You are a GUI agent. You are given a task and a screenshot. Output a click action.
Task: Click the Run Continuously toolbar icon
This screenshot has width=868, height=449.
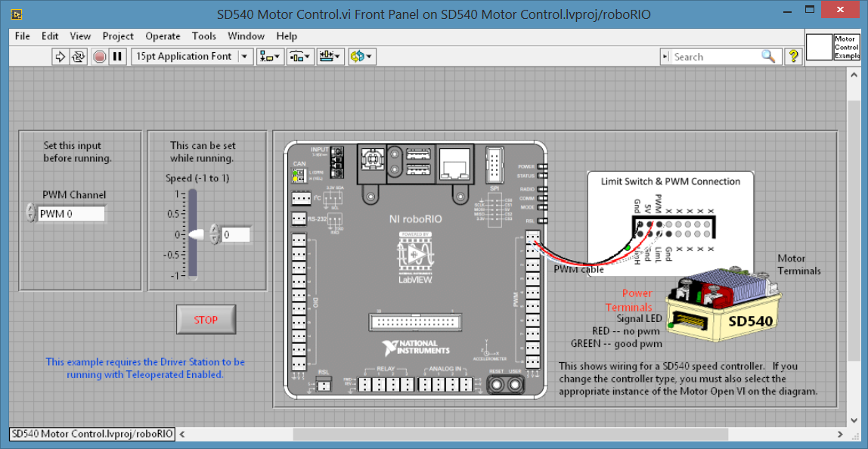(79, 56)
